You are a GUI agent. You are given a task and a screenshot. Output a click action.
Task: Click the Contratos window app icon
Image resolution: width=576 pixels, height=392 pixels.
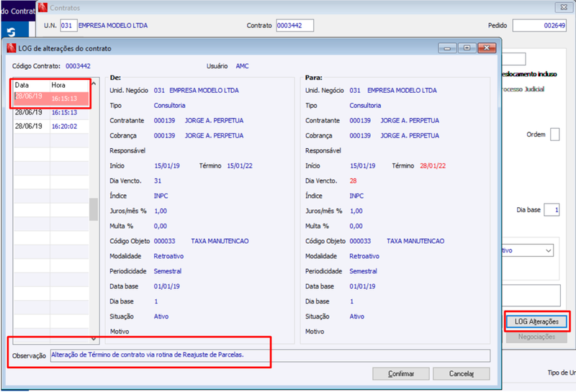pyautogui.click(x=43, y=7)
